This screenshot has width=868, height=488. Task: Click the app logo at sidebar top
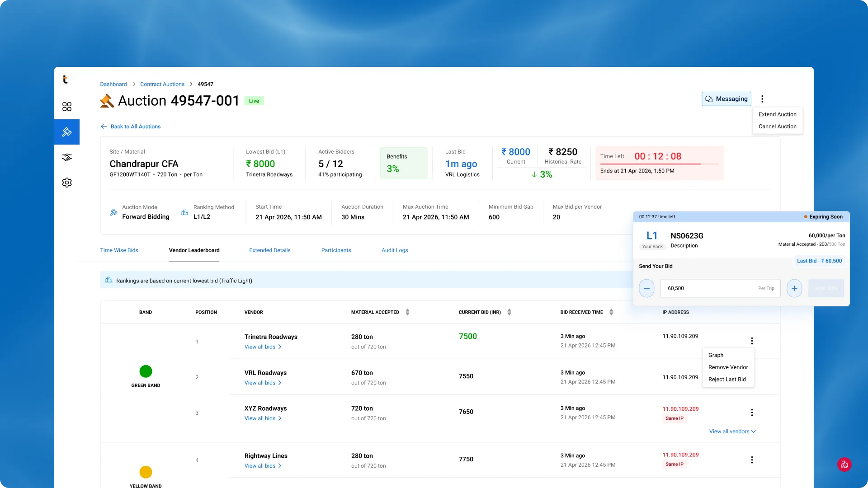pos(65,80)
